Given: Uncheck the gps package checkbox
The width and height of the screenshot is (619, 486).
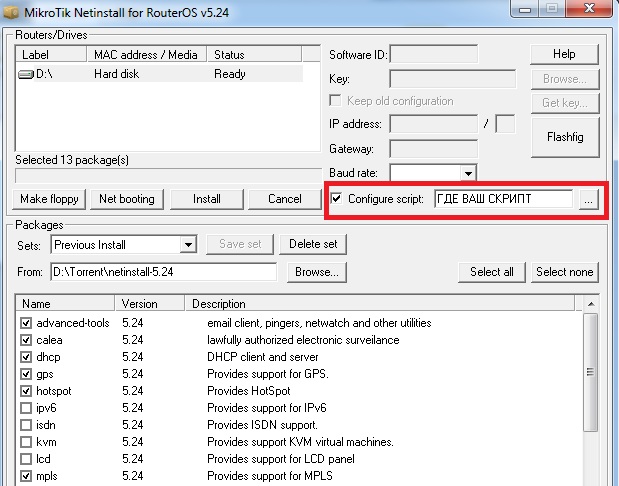Looking at the screenshot, I should pyautogui.click(x=26, y=374).
